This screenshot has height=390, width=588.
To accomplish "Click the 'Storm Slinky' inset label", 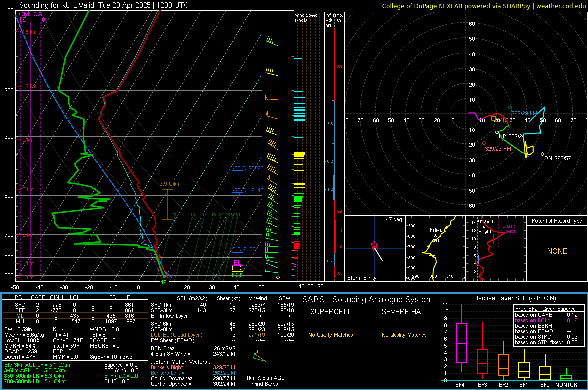I will tap(361, 278).
